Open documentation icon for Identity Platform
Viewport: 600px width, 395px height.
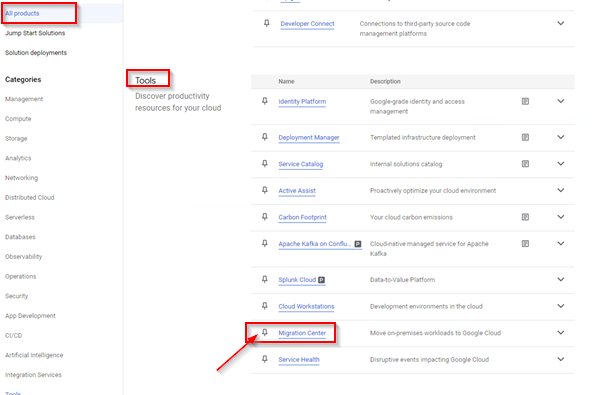[525, 101]
